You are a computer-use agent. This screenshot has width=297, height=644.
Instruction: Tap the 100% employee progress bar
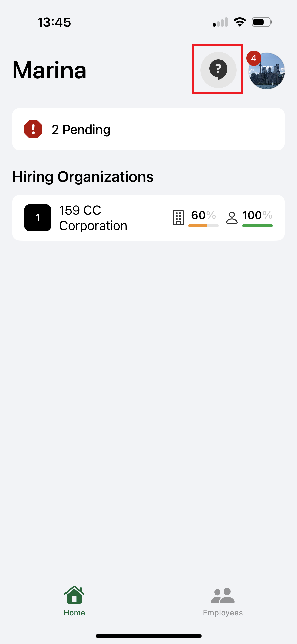click(257, 226)
